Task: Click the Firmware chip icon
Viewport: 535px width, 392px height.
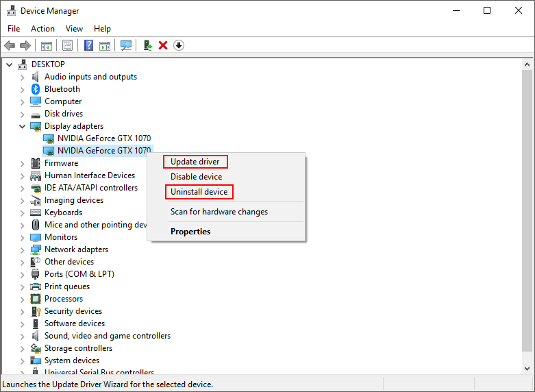Action: click(x=36, y=163)
